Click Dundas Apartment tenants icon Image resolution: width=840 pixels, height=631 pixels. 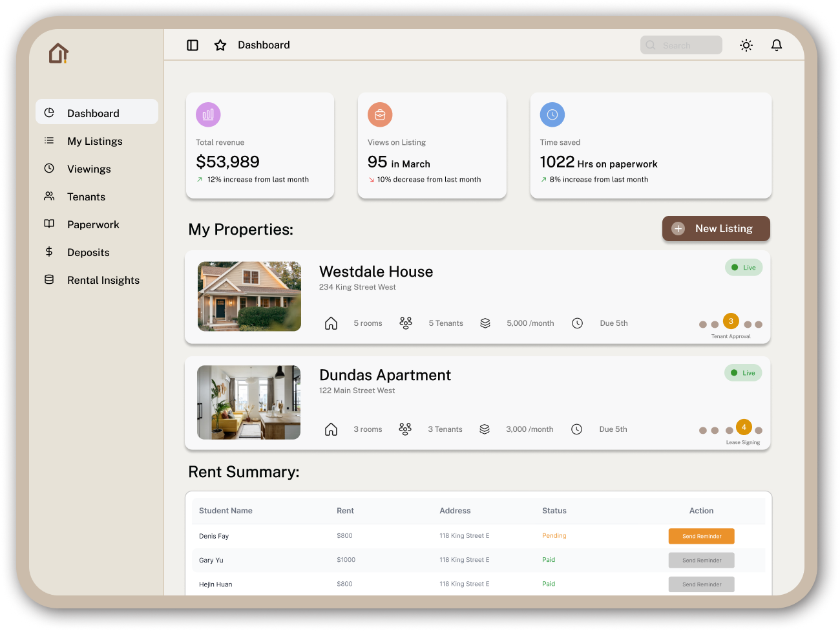[405, 429]
